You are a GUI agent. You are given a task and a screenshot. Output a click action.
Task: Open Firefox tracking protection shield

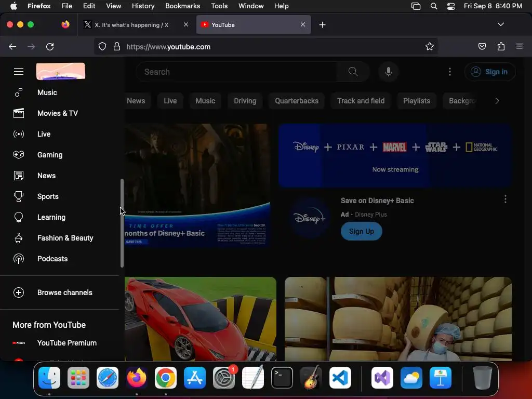[102, 46]
